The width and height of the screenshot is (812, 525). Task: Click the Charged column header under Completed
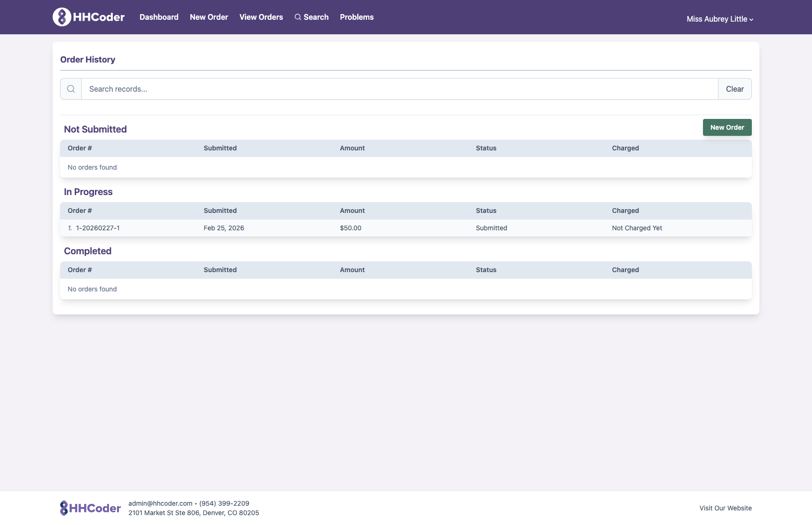click(x=625, y=270)
